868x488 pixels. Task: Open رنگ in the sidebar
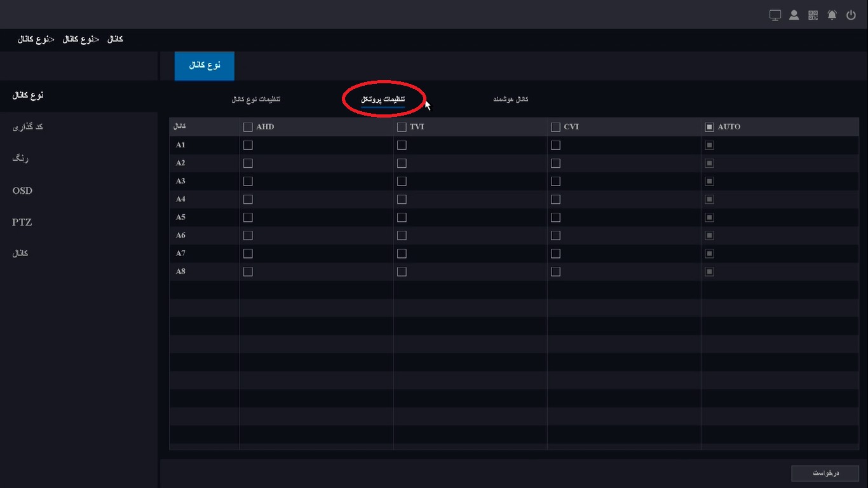pos(21,159)
